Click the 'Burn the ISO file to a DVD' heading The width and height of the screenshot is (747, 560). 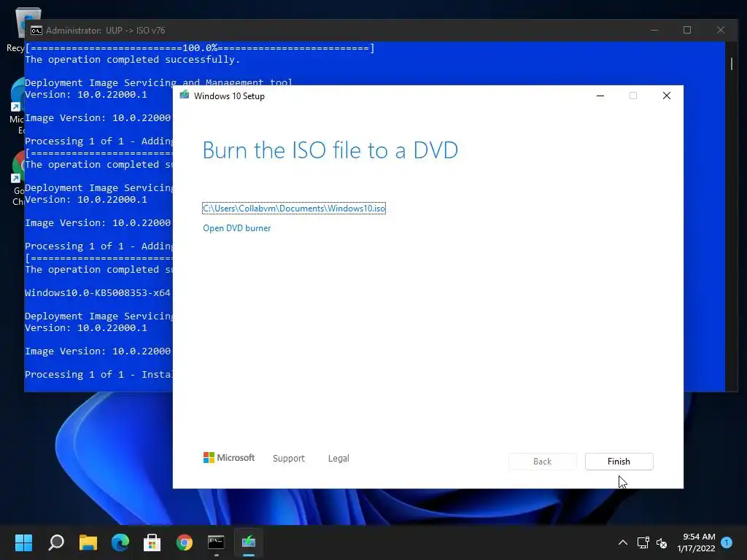[330, 150]
